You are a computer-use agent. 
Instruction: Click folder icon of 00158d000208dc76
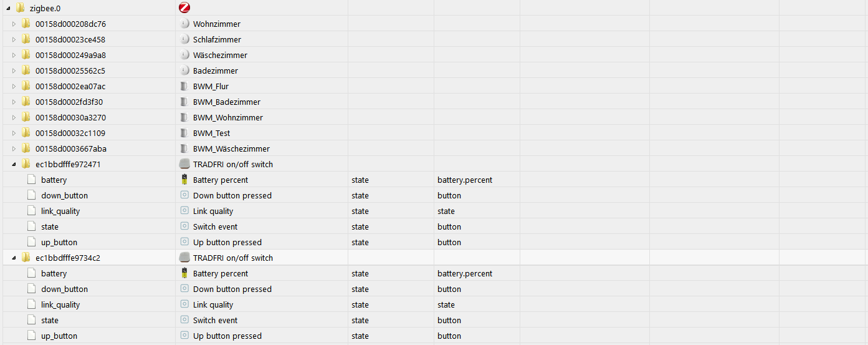click(x=26, y=24)
